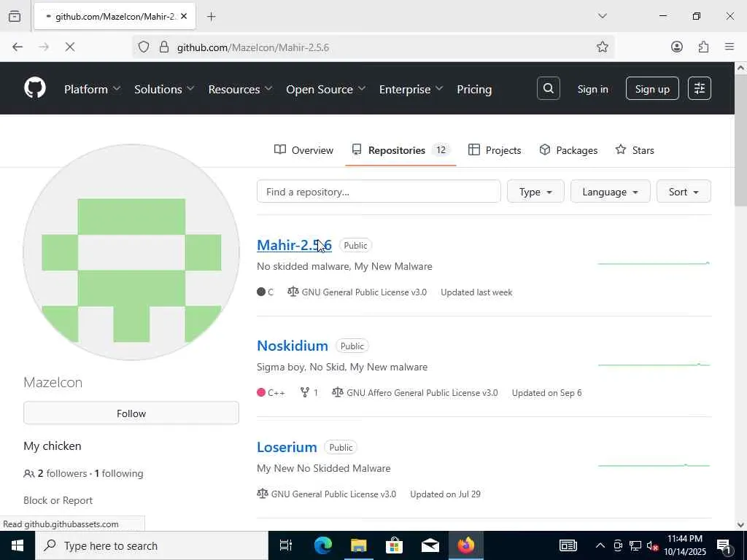
Task: Stop loading the page
Action: pos(70,47)
